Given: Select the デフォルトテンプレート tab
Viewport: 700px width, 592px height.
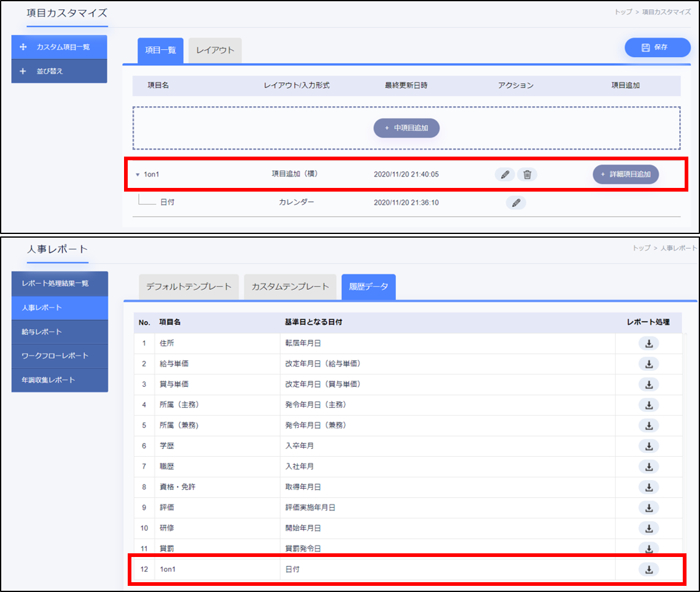Looking at the screenshot, I should (x=189, y=287).
